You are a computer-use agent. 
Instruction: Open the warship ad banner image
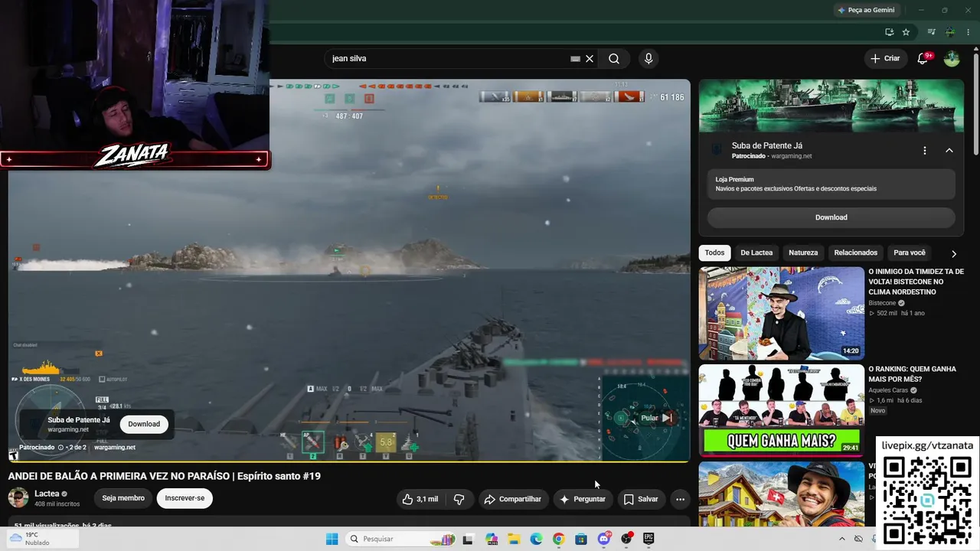click(831, 106)
